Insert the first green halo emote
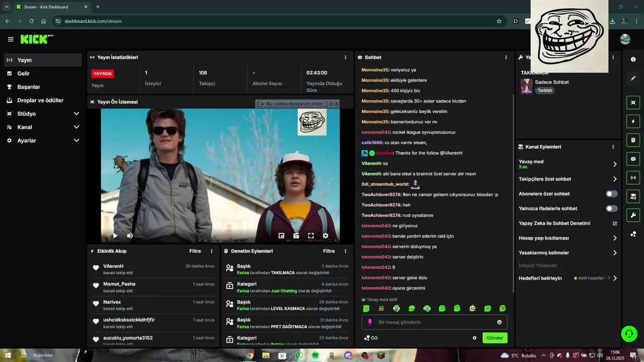The height and width of the screenshot is (362, 644). pos(366,308)
